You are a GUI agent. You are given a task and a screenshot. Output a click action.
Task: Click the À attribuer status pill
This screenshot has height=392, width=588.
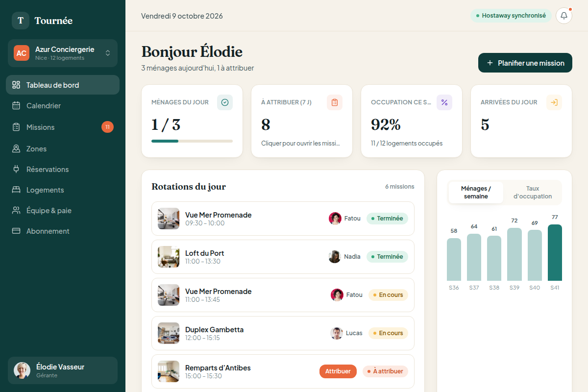coord(385,371)
